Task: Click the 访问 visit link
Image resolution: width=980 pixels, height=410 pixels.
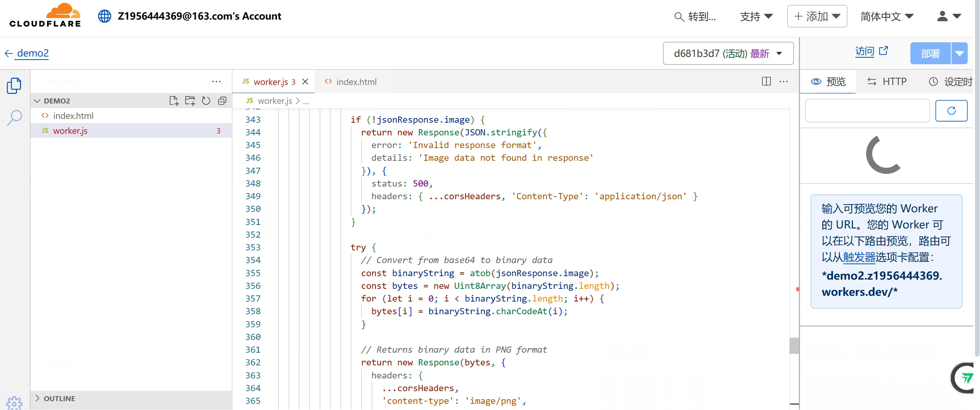Action: (x=871, y=51)
